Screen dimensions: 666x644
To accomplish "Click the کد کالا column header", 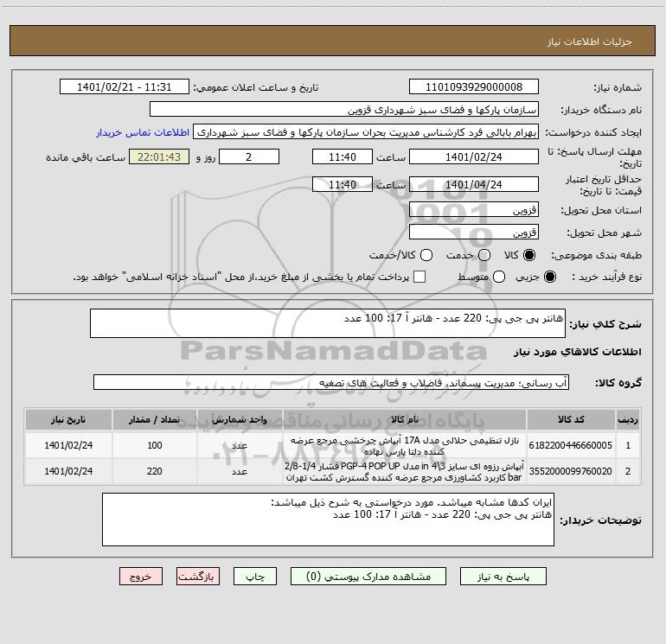I will click(571, 419).
